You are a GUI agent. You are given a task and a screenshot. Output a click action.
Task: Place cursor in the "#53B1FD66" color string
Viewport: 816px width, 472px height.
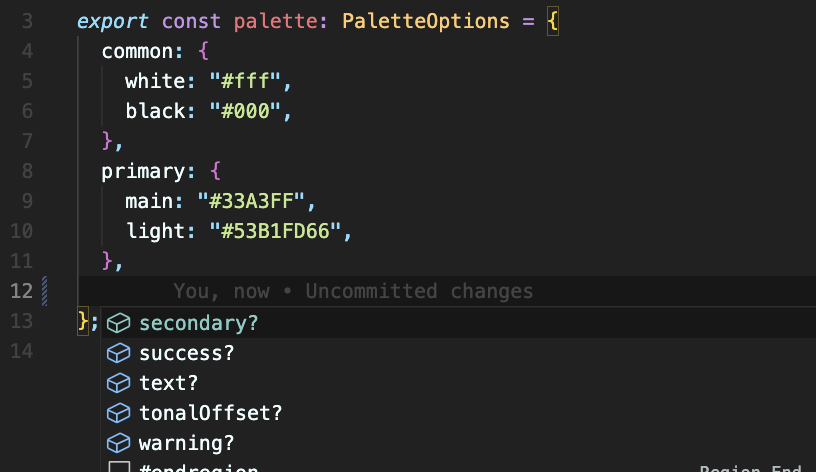tap(275, 231)
